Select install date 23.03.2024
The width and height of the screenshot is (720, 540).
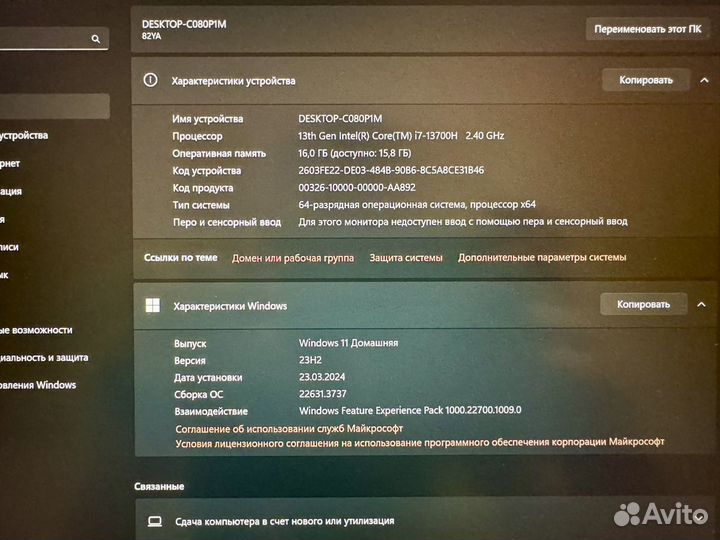tap(322, 377)
